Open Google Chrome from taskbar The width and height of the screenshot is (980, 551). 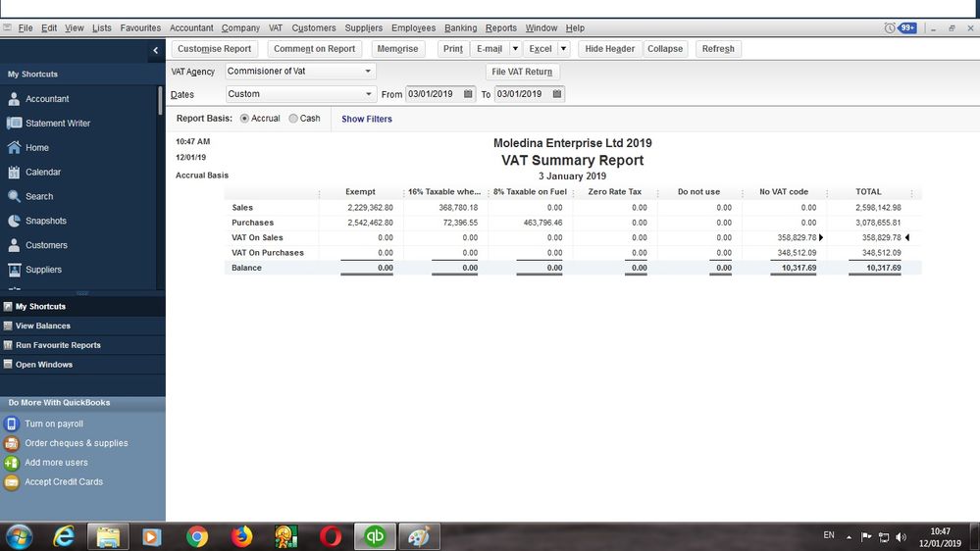coord(197,536)
